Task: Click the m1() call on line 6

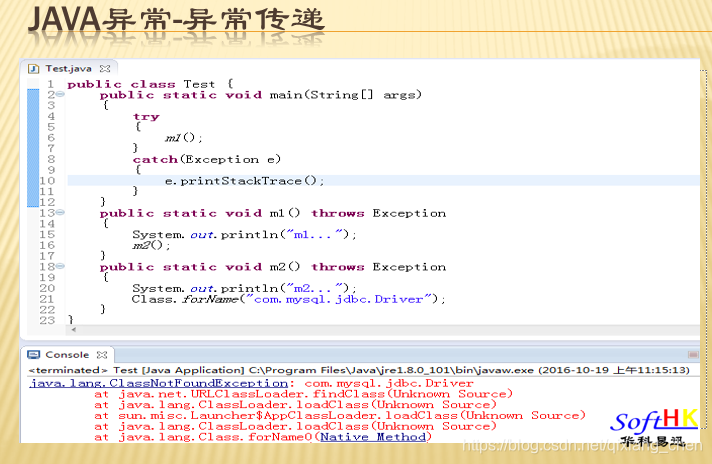Action: (x=183, y=138)
